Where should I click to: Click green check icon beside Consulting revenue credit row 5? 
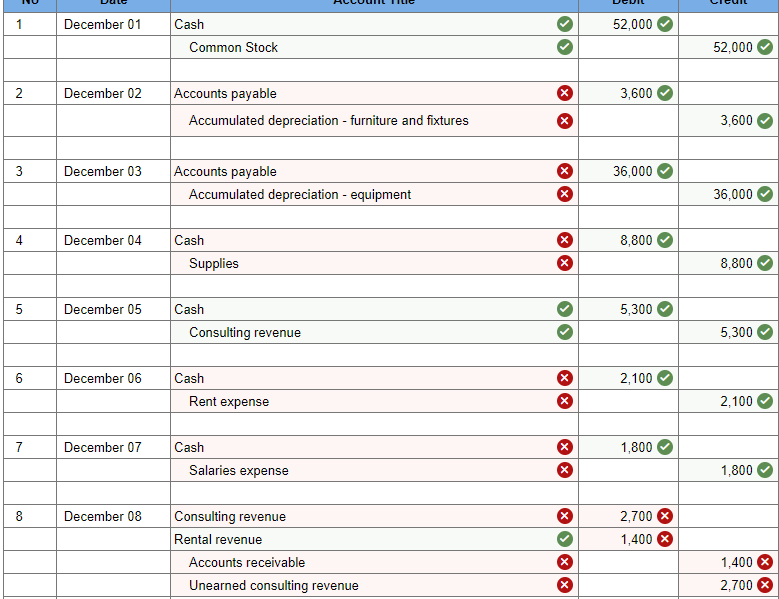click(564, 332)
